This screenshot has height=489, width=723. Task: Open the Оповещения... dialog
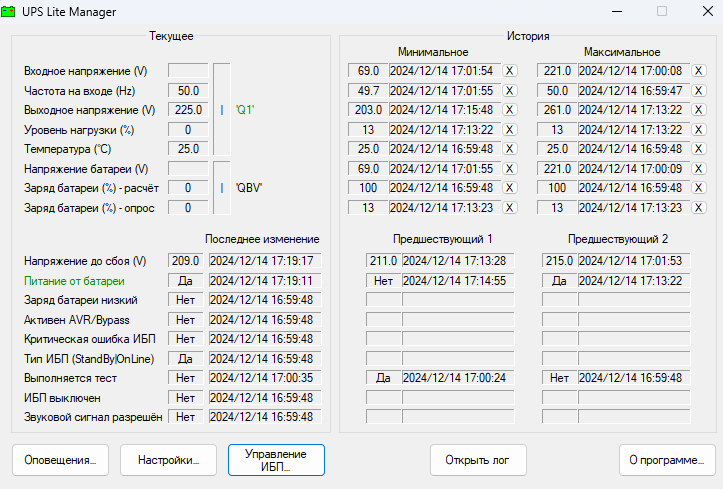[61, 461]
